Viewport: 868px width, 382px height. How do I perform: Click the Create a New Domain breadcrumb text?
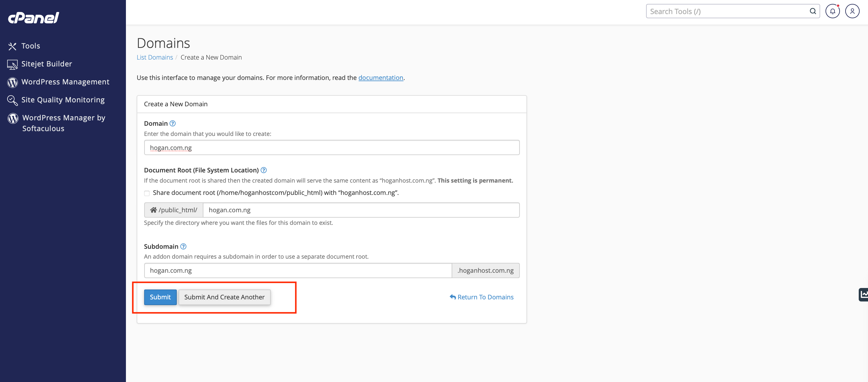click(211, 57)
